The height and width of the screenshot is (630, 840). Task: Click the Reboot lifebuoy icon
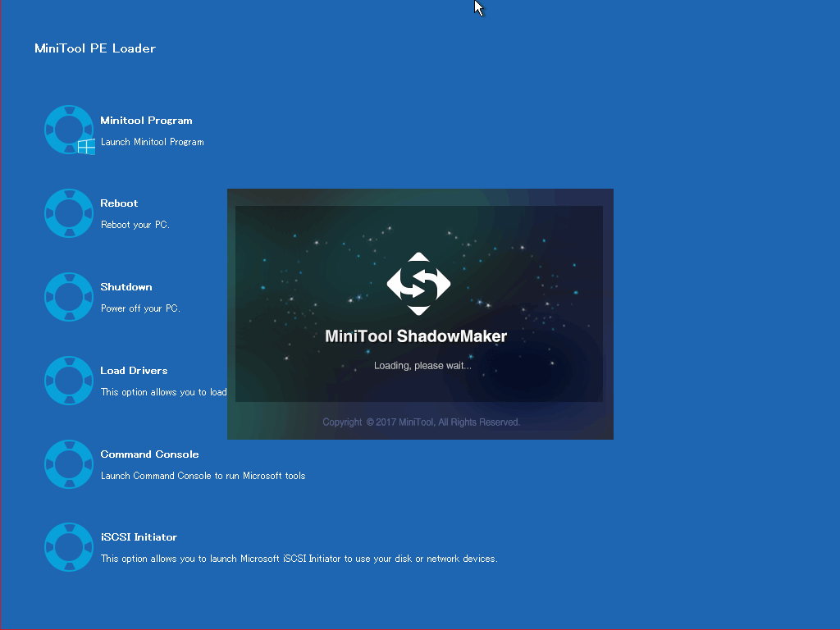click(69, 213)
